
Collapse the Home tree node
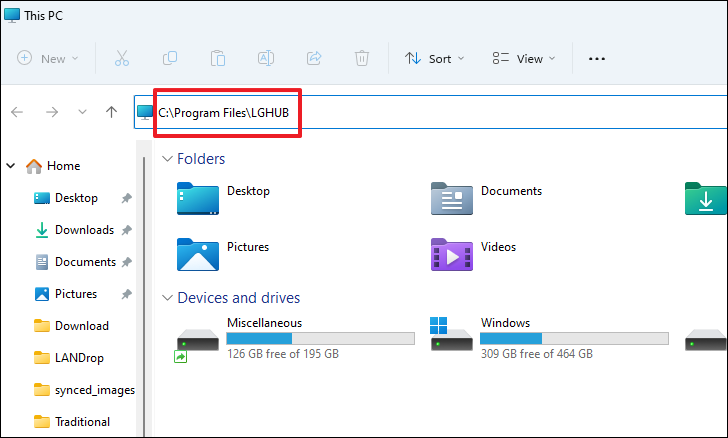coord(11,165)
